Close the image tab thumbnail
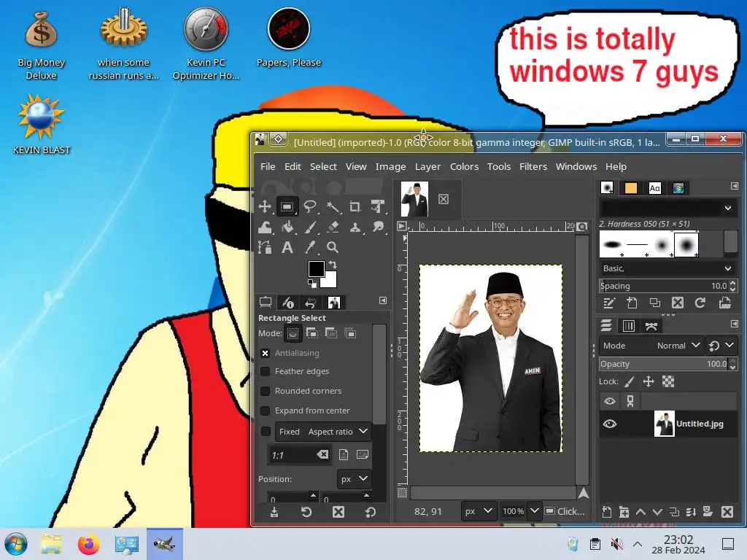 pyautogui.click(x=444, y=199)
